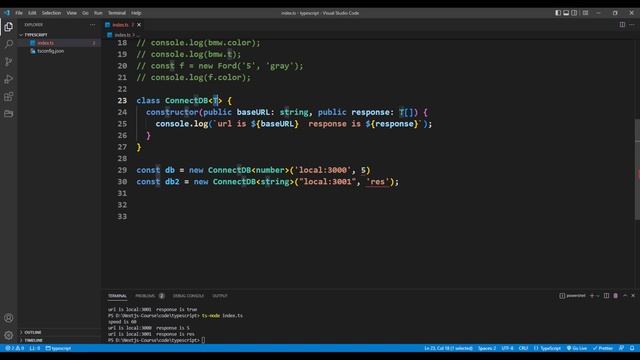Switch to the TERMINAL panel tab
The height and width of the screenshot is (360, 640).
pos(117,296)
